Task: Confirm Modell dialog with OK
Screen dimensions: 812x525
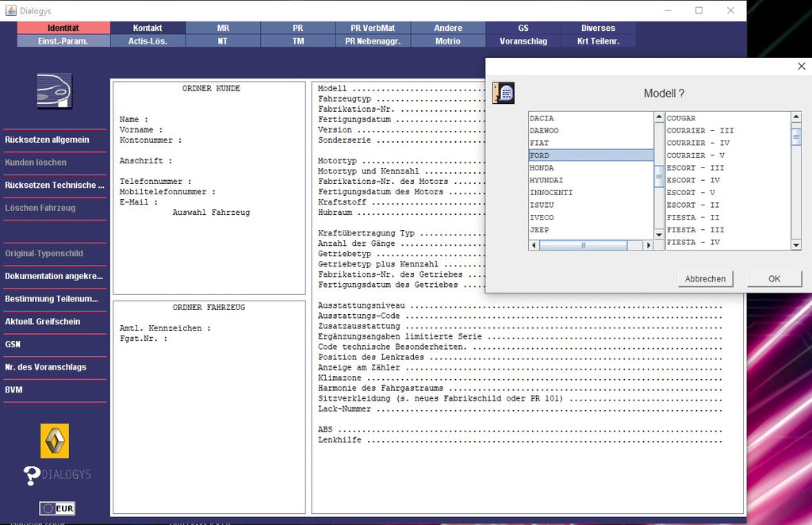Action: pos(774,278)
